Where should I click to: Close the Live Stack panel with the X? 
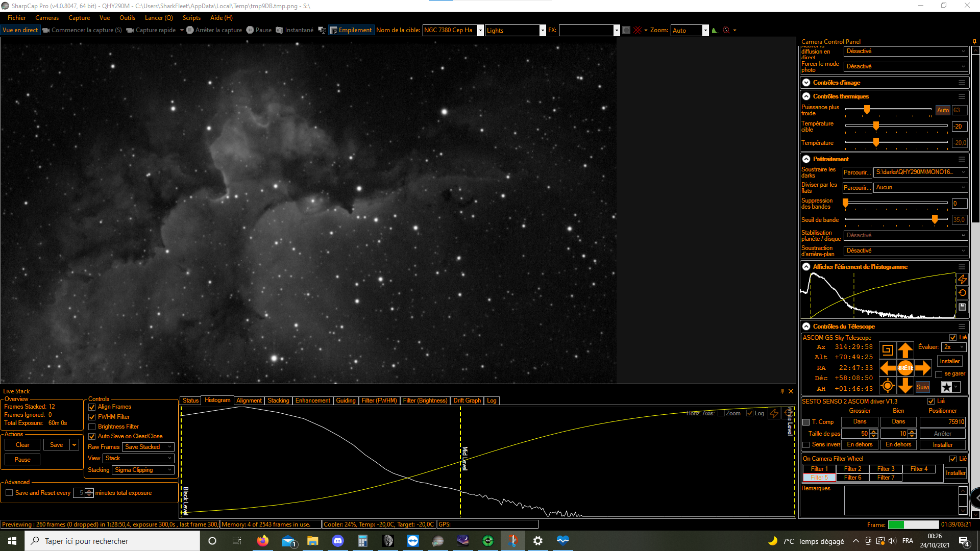pyautogui.click(x=791, y=391)
